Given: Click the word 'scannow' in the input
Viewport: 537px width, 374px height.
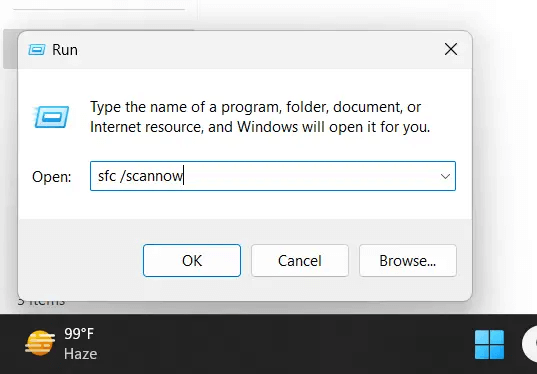Looking at the screenshot, I should 154,176.
